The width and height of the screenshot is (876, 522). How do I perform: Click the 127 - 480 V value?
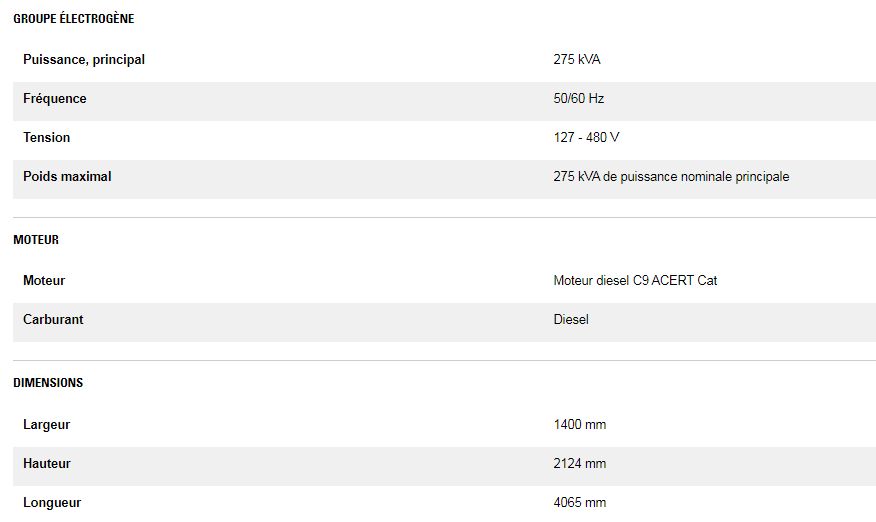586,138
